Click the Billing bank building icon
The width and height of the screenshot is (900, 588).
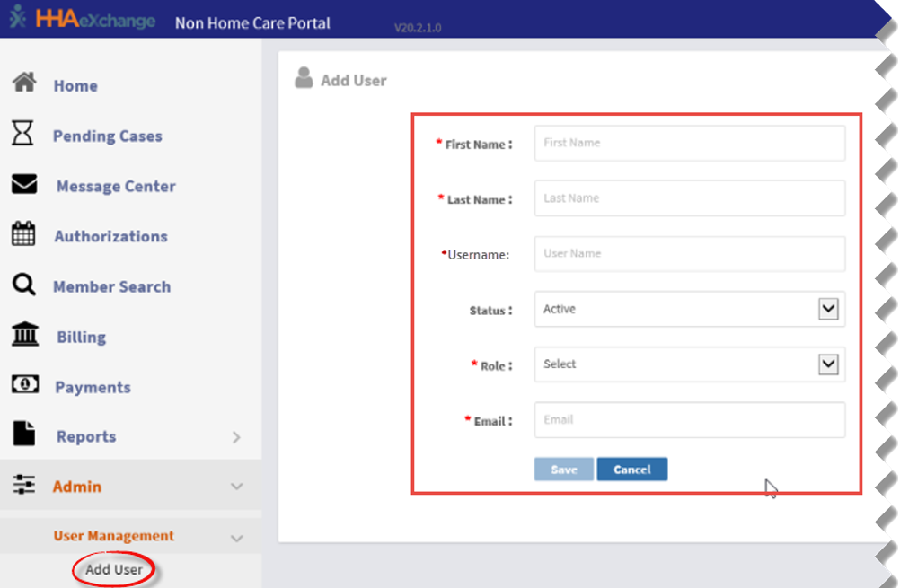[x=24, y=335]
